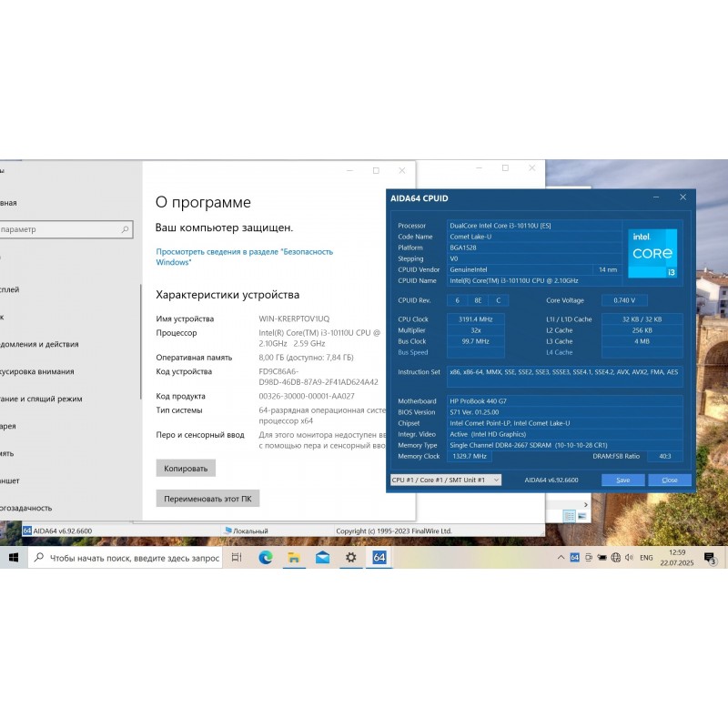The width and height of the screenshot is (728, 728).
Task: Click the 'Copyright (c) 1995-2023 FinalWire Ltd.' text
Action: 394,531
